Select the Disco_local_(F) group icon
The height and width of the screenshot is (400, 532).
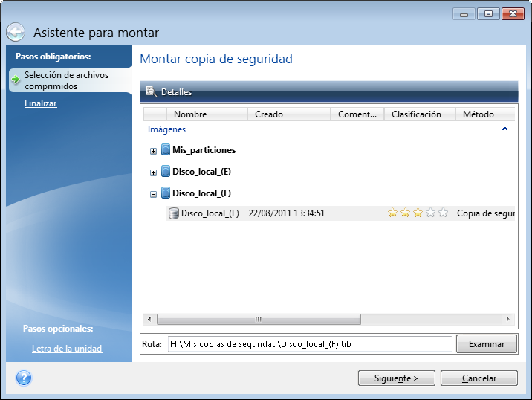click(166, 193)
